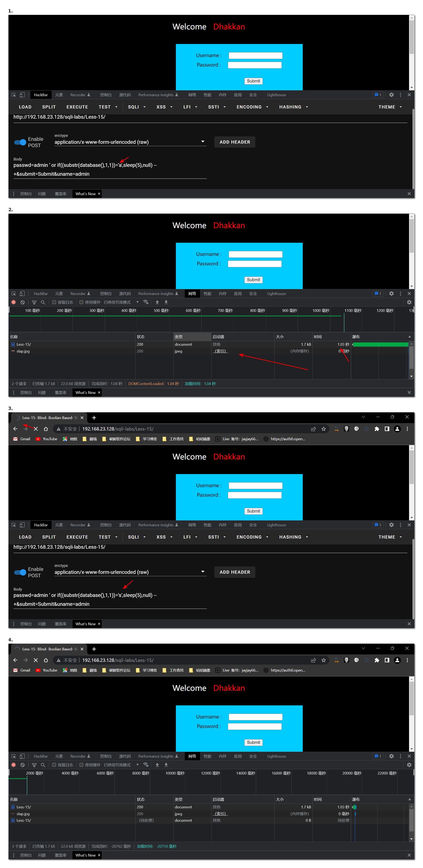Click the bookmark star in screenshot 4's address bar
423x868 pixels.
pos(323,660)
